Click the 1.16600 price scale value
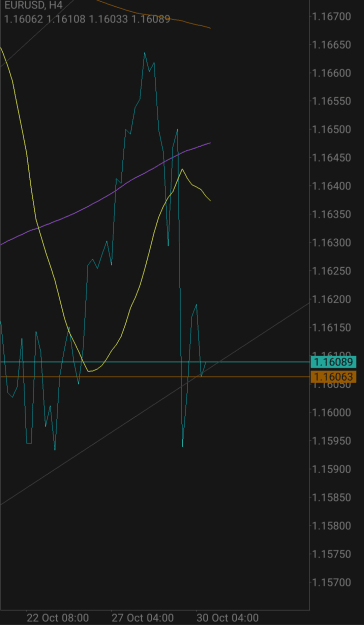The width and height of the screenshot is (364, 625). click(333, 73)
